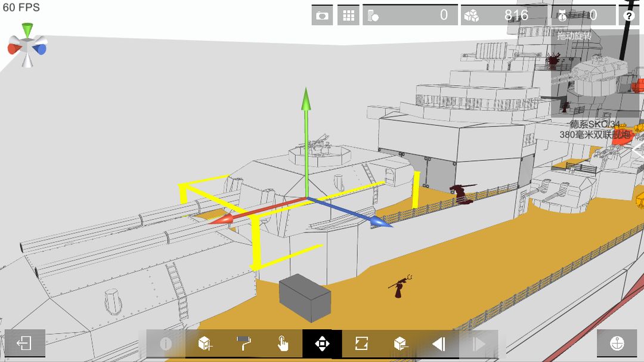This screenshot has width=644, height=362.
Task: Expand the side panel arrow at right edge
Action: point(638,150)
